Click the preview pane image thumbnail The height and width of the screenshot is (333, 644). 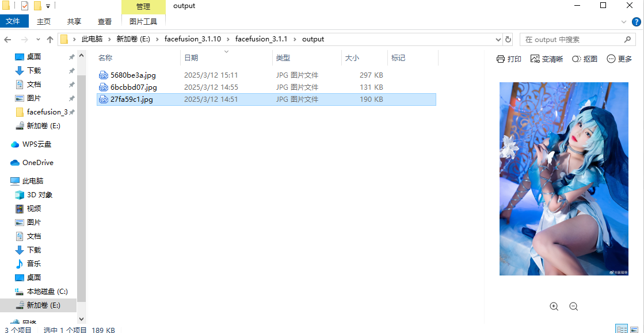564,179
